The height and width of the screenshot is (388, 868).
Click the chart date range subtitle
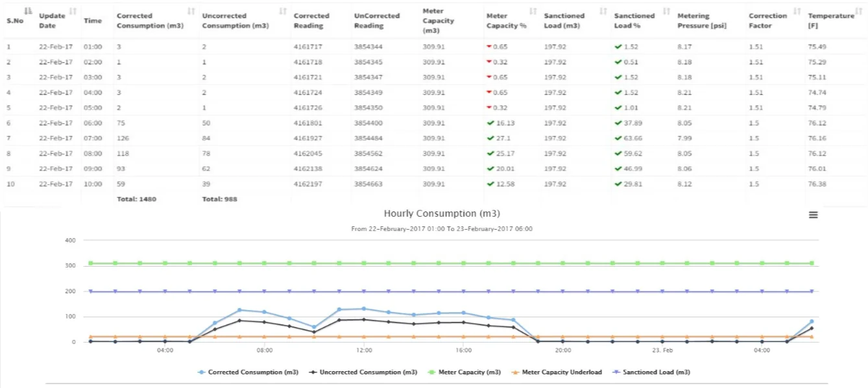click(442, 229)
